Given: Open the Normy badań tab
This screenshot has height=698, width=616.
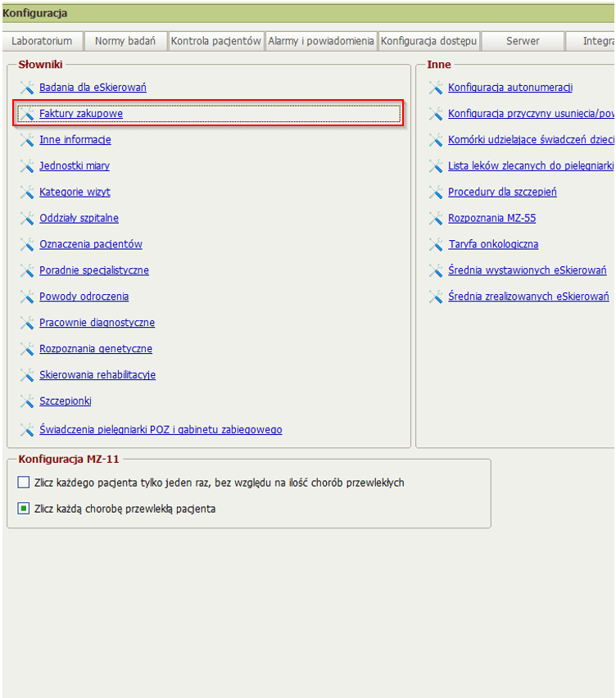Looking at the screenshot, I should (125, 41).
